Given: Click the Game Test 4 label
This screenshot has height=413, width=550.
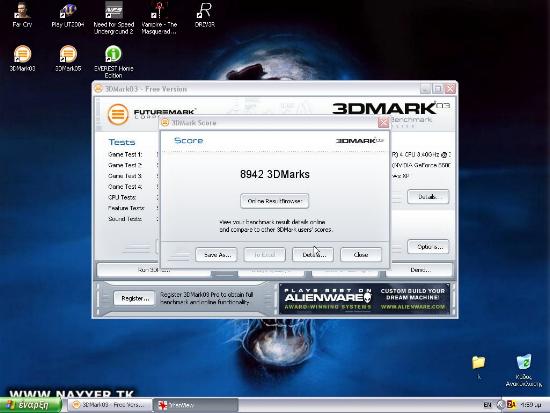Looking at the screenshot, I should [x=125, y=187].
